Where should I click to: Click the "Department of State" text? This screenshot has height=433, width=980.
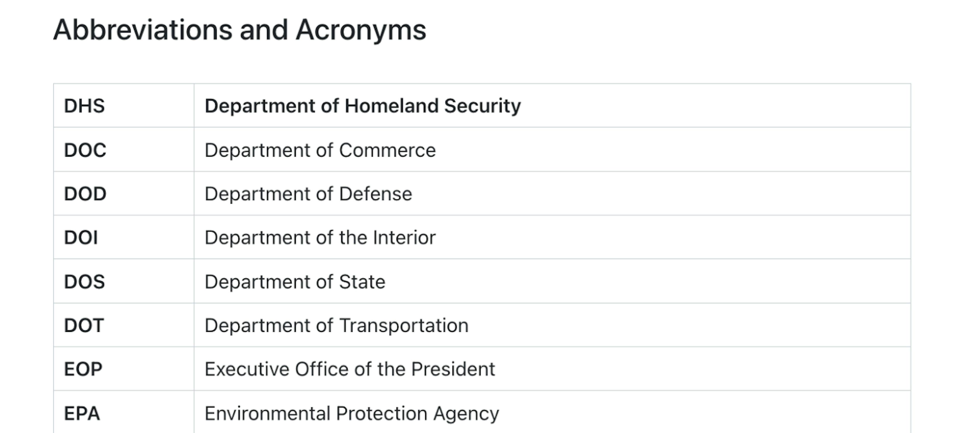(x=295, y=282)
